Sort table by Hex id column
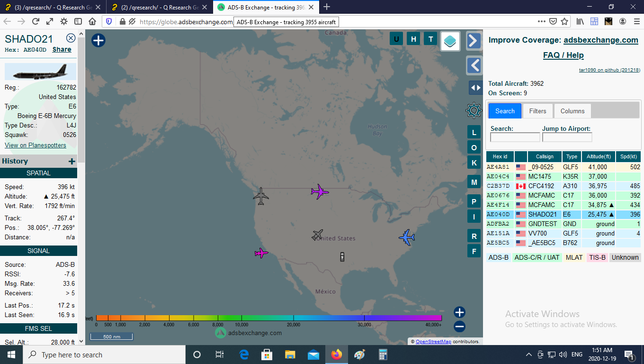 [500, 156]
